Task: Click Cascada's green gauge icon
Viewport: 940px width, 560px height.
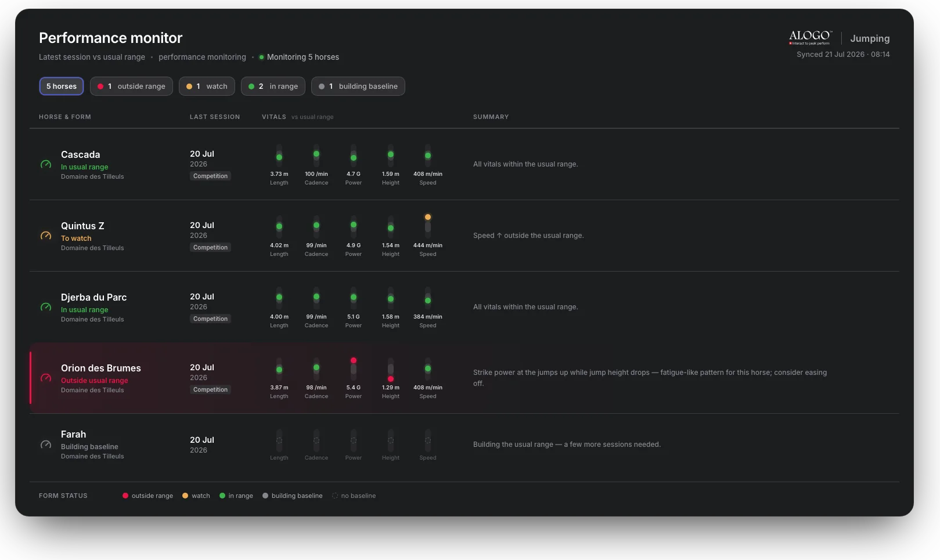Action: (46, 165)
